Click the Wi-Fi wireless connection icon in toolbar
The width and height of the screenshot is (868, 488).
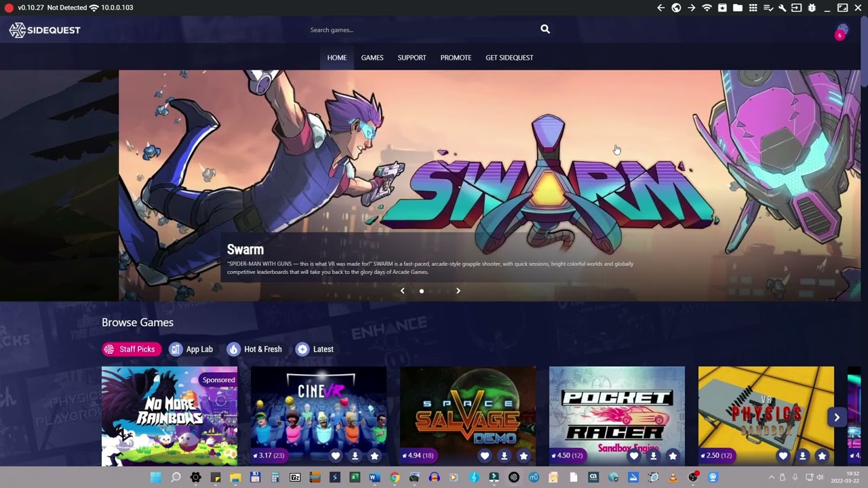point(707,8)
